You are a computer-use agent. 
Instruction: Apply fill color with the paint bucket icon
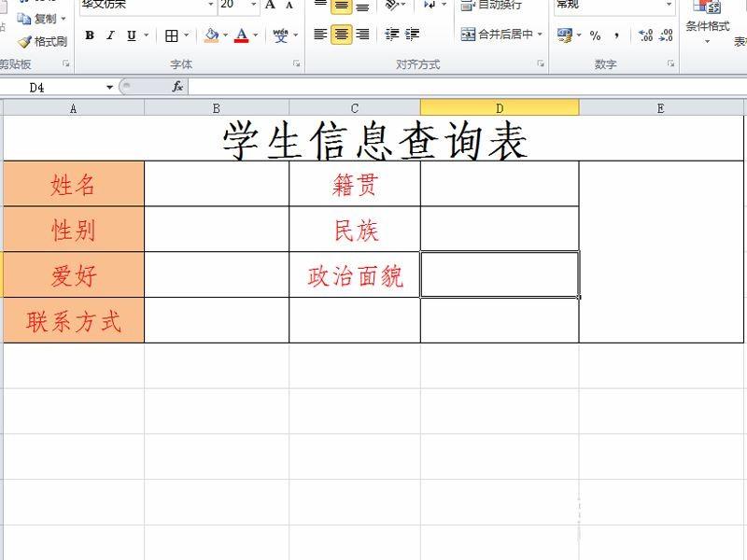pos(210,34)
